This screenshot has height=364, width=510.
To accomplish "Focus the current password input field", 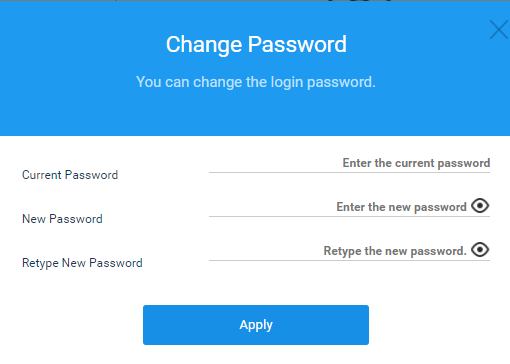I will [349, 163].
